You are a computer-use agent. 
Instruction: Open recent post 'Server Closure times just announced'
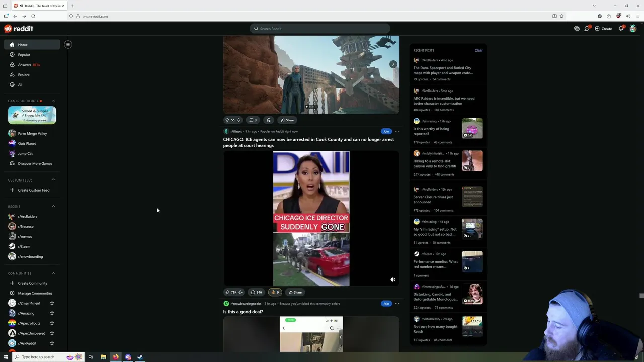click(433, 200)
